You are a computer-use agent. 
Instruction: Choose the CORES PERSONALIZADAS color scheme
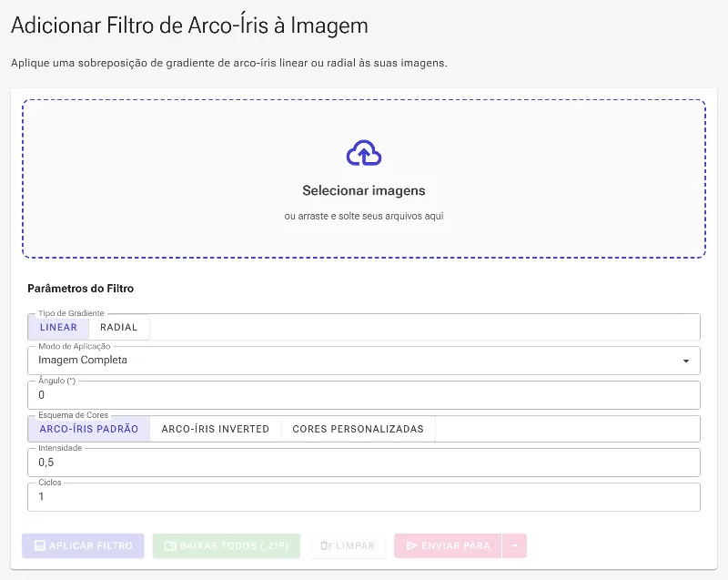tap(358, 429)
